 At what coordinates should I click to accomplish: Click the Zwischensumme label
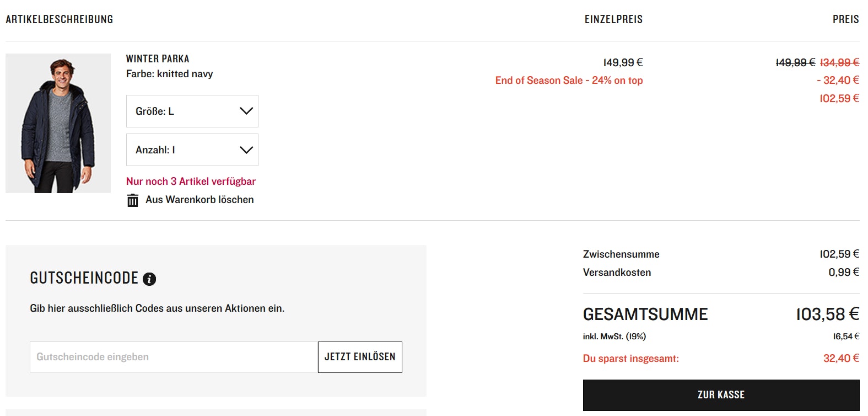tap(621, 254)
